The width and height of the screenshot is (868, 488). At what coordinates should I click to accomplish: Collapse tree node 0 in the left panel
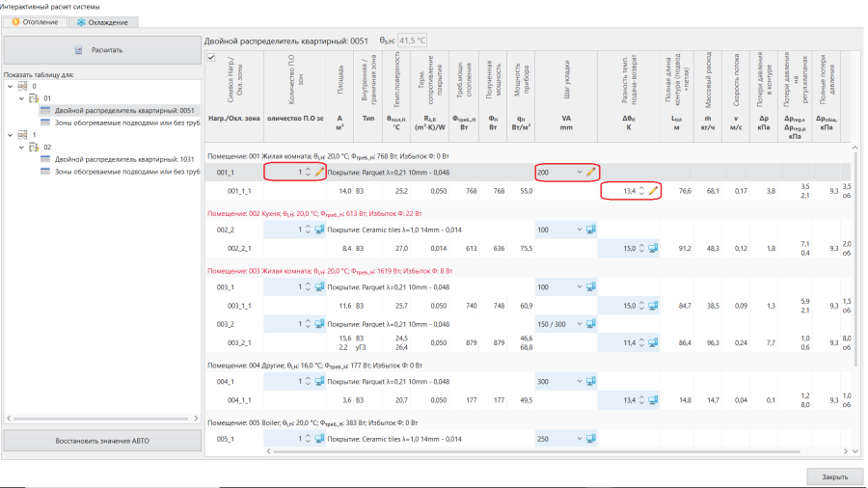(10, 86)
